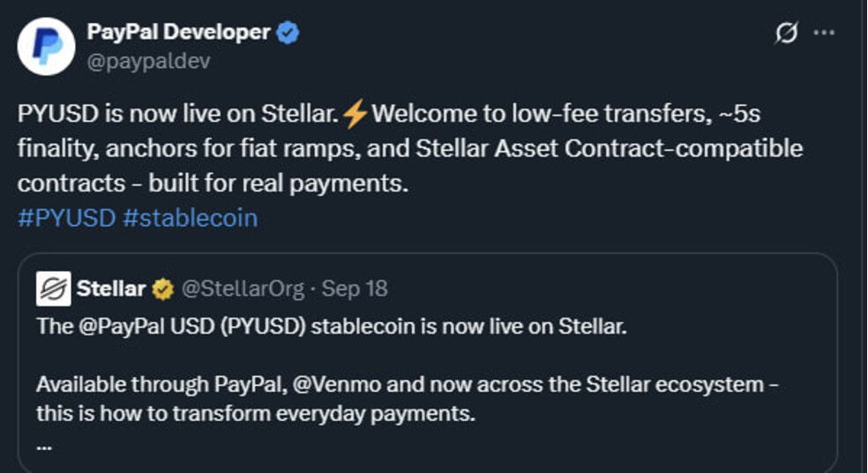Click the lightning bolt emoji
This screenshot has width=868, height=473.
pos(355,115)
